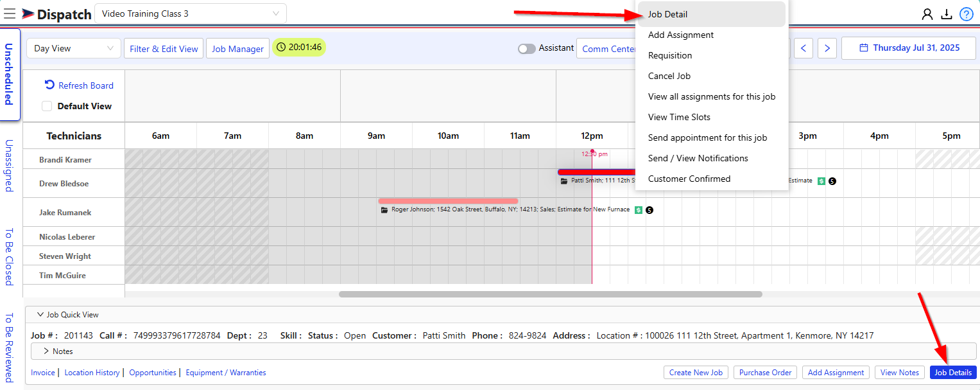This screenshot has width=980, height=390.
Task: Click the black S badge on Patti Smith job
Action: (832, 181)
